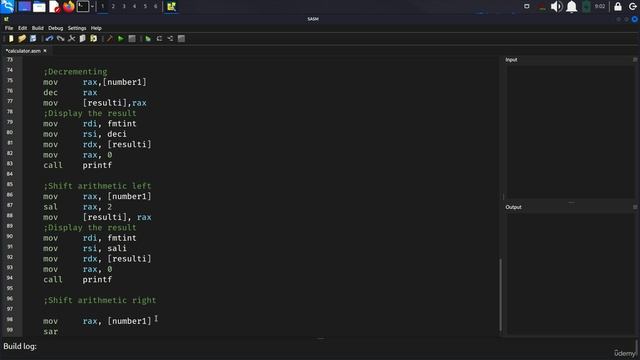
Task: Open the panel clock showing 9:02
Action: pos(600,7)
